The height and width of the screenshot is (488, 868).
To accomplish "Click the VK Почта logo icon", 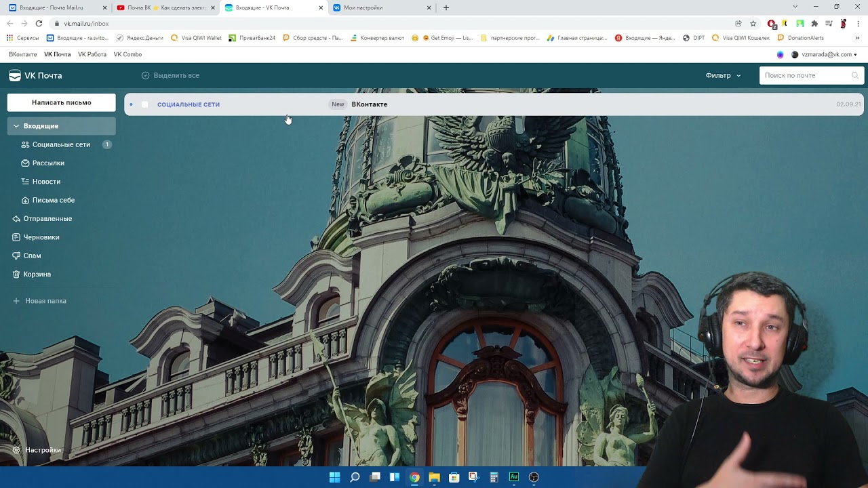I will click(x=15, y=75).
